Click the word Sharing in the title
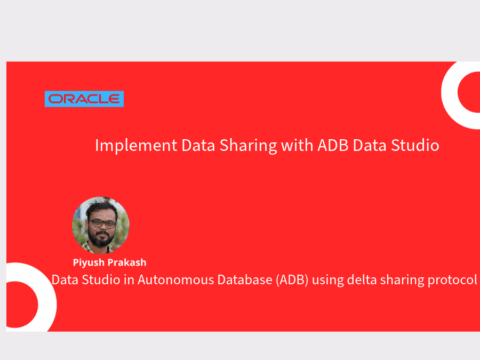 [x=248, y=146]
